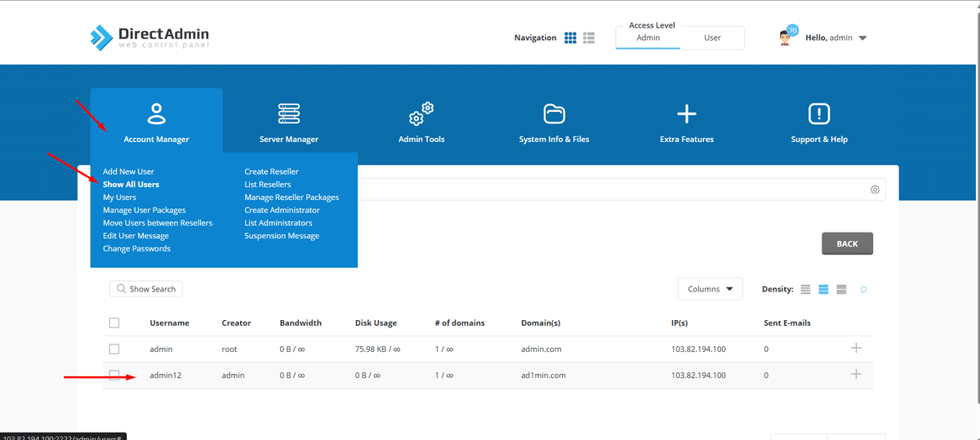
Task: Open the Create Reseller link
Action: [271, 171]
